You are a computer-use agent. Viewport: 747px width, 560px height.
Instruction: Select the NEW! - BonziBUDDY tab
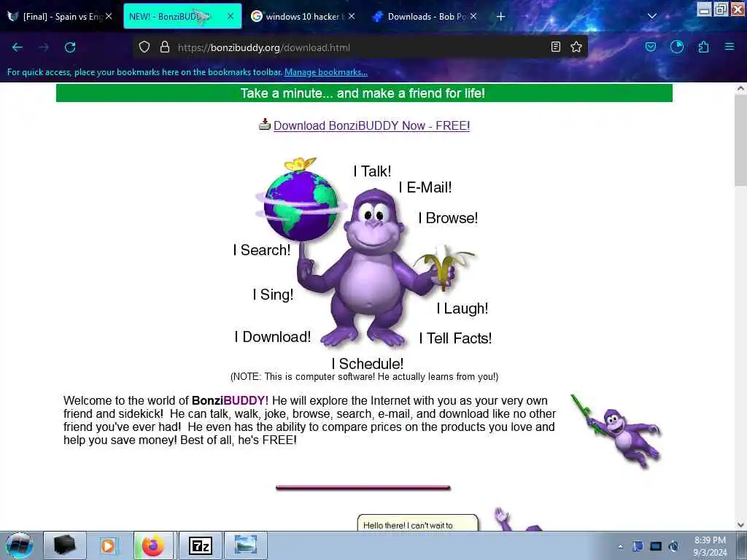182,16
